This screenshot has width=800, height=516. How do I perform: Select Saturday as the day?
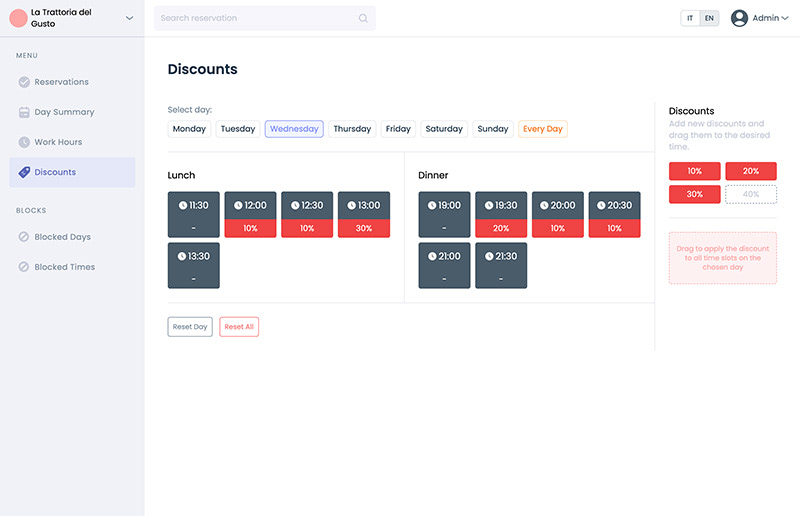pos(444,129)
